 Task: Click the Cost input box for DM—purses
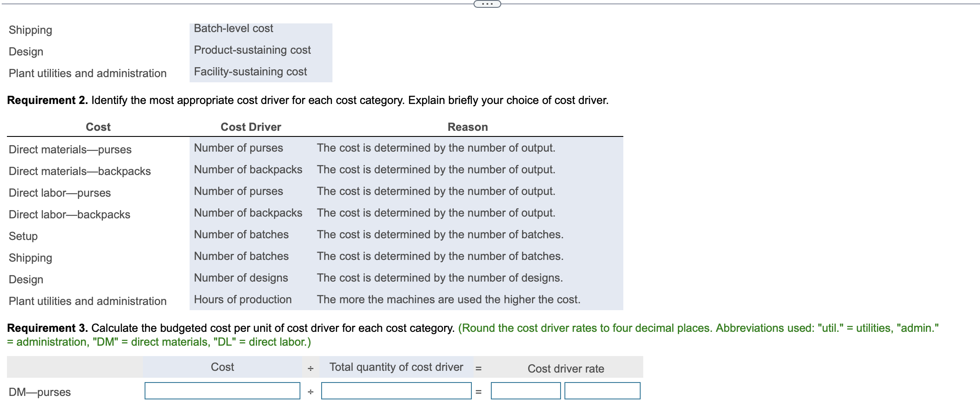click(x=222, y=391)
